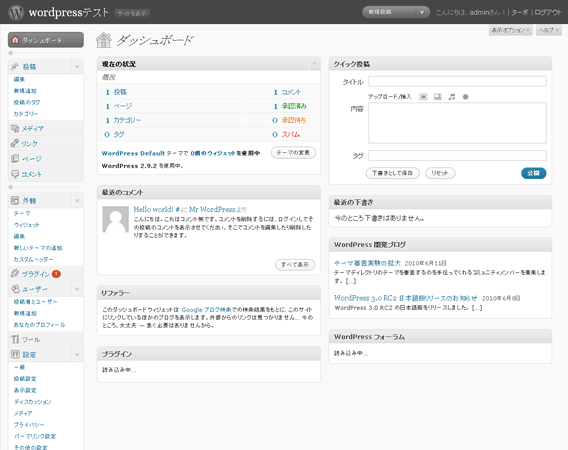Open カスタムヘッダー submenu item

click(33, 259)
